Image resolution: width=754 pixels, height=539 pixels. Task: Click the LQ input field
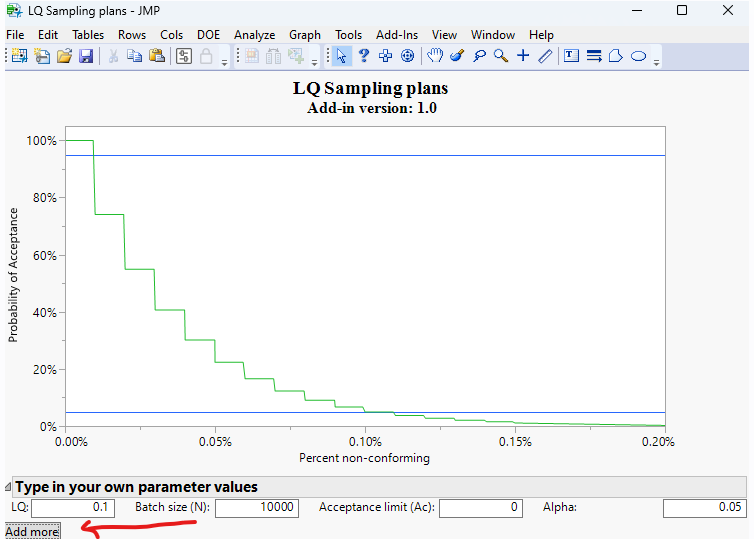pos(73,508)
